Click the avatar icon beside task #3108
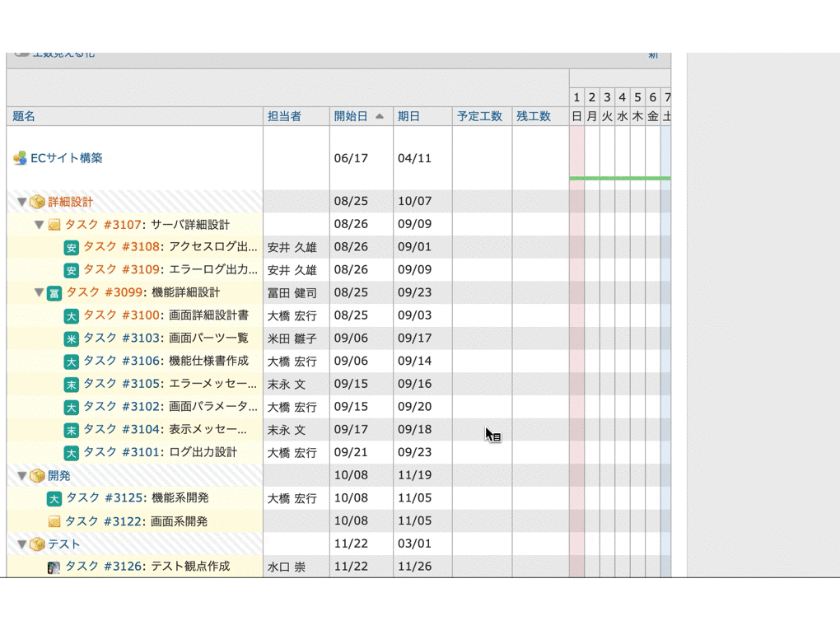The height and width of the screenshot is (630, 840). click(x=72, y=248)
